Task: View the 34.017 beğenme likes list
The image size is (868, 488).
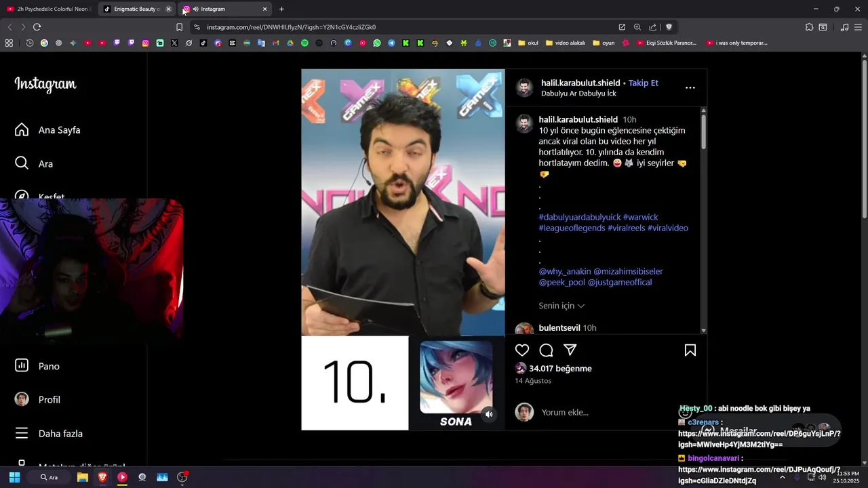Action: [560, 369]
